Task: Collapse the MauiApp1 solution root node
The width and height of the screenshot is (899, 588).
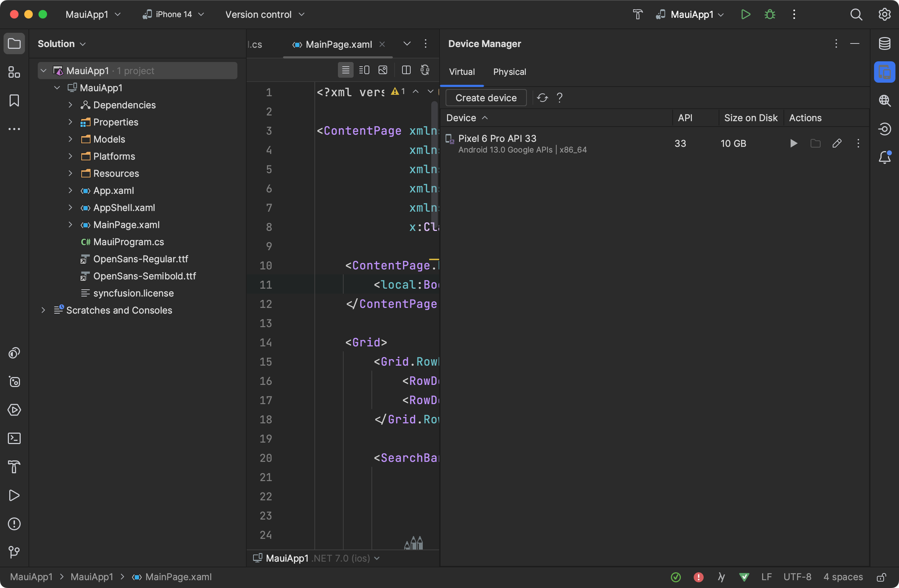Action: coord(44,71)
